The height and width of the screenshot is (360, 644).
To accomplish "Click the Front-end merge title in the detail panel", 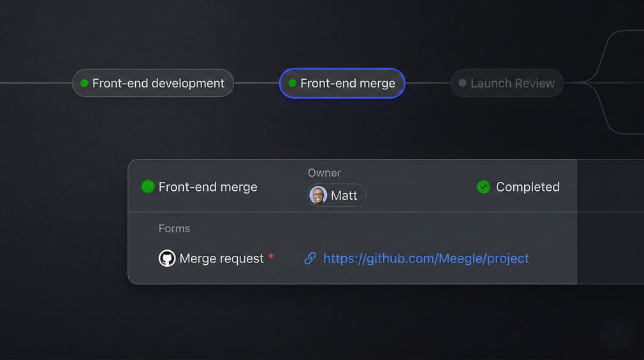I will pyautogui.click(x=208, y=187).
